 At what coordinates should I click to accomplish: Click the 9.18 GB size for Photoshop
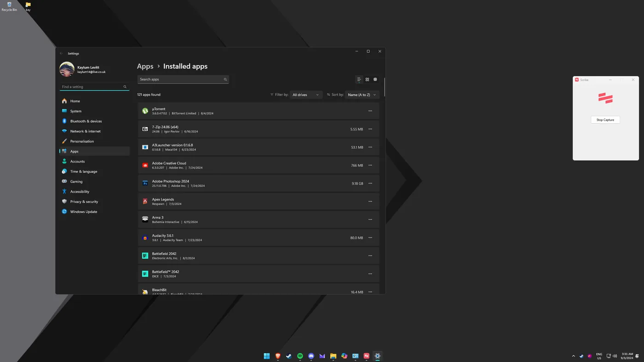[x=357, y=183]
